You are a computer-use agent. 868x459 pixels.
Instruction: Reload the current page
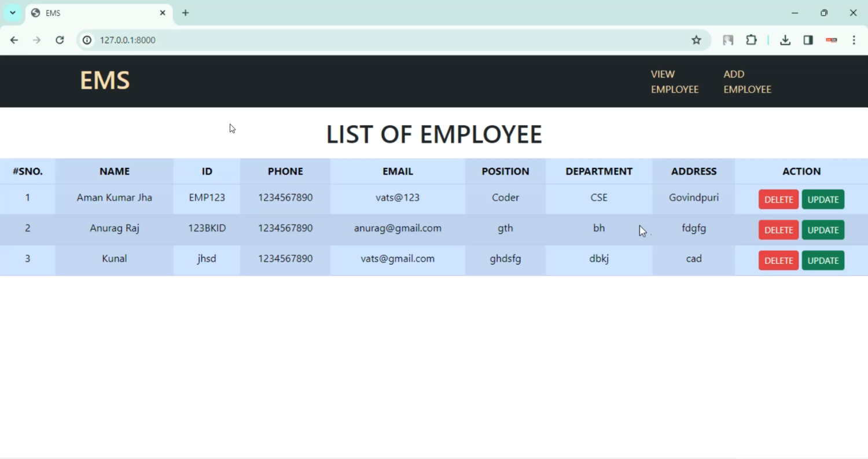[60, 40]
